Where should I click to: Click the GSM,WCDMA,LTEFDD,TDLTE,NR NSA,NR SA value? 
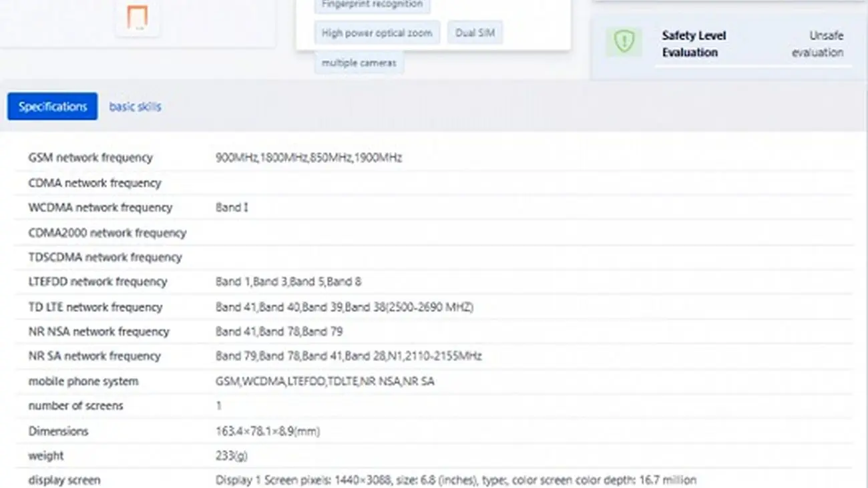[325, 381]
